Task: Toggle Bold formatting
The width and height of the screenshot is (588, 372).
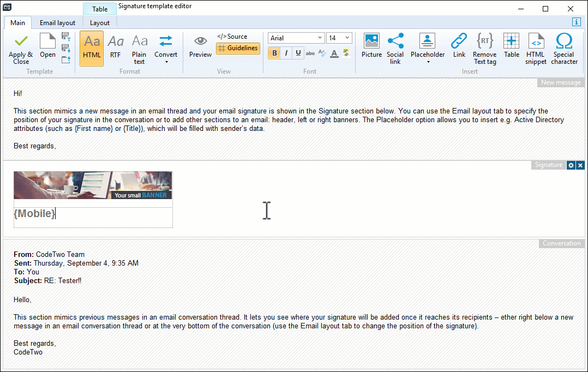Action: pyautogui.click(x=274, y=53)
